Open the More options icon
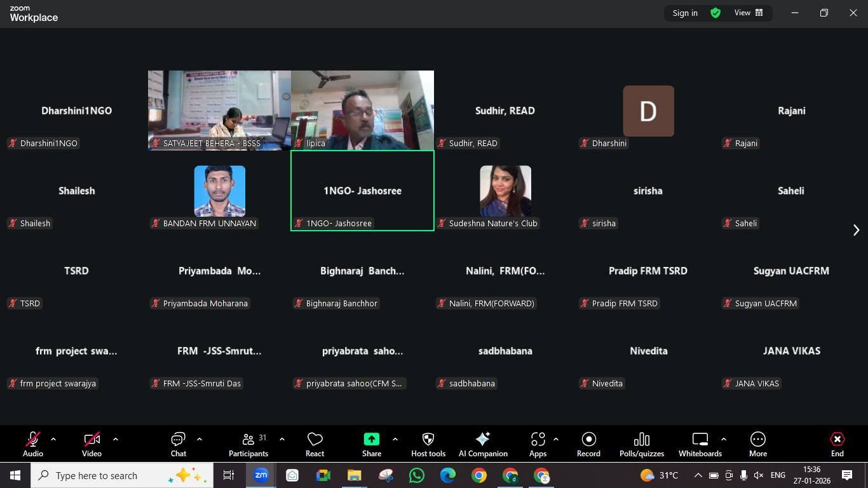 (x=757, y=439)
